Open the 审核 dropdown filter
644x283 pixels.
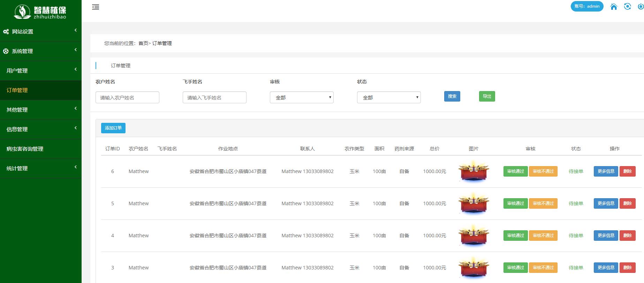302,97
